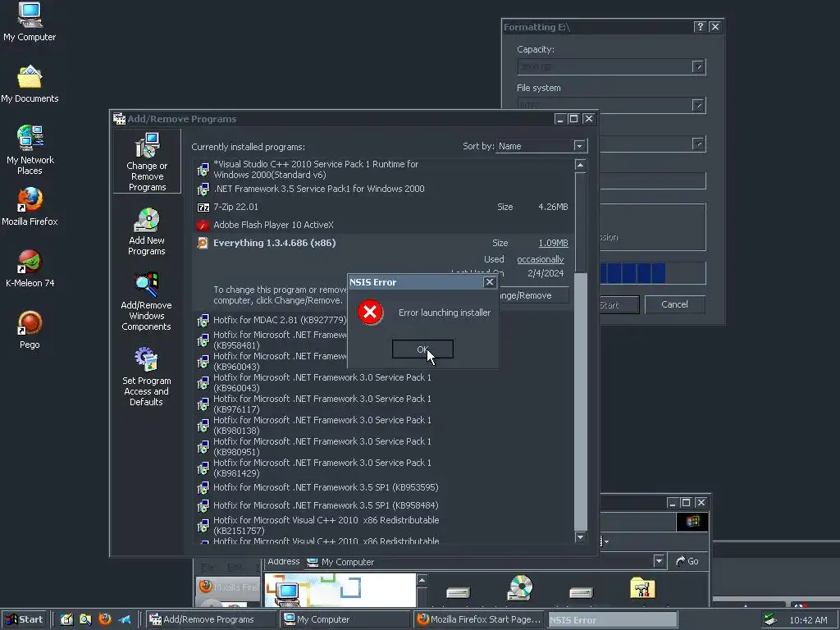Click the My Computer address bar icon
The height and width of the screenshot is (630, 840).
[x=312, y=562]
